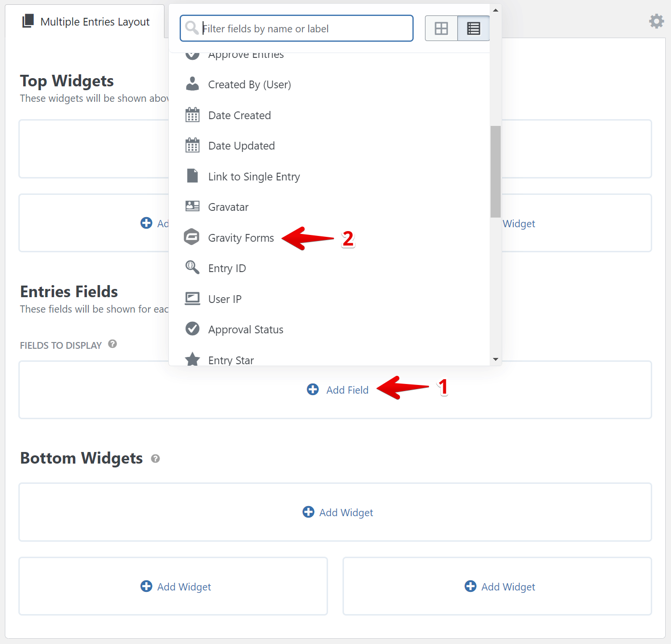This screenshot has width=671, height=644.
Task: Click the Gravity Forms hexagon icon
Action: coord(192,237)
